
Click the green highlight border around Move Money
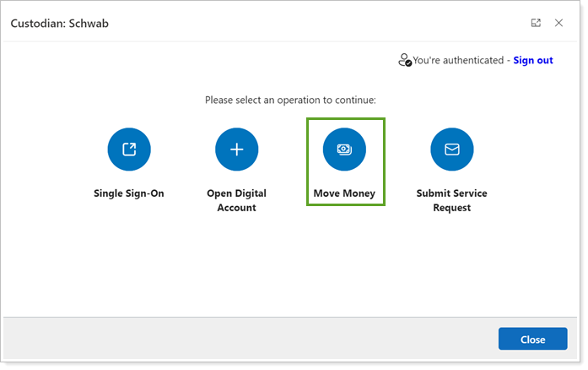tap(307, 161)
